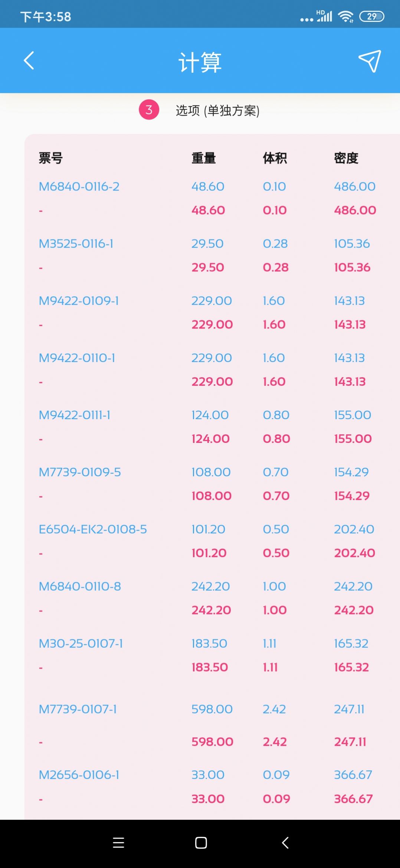Open Android recent apps menu button
Image resolution: width=400 pixels, height=868 pixels.
[x=118, y=843]
